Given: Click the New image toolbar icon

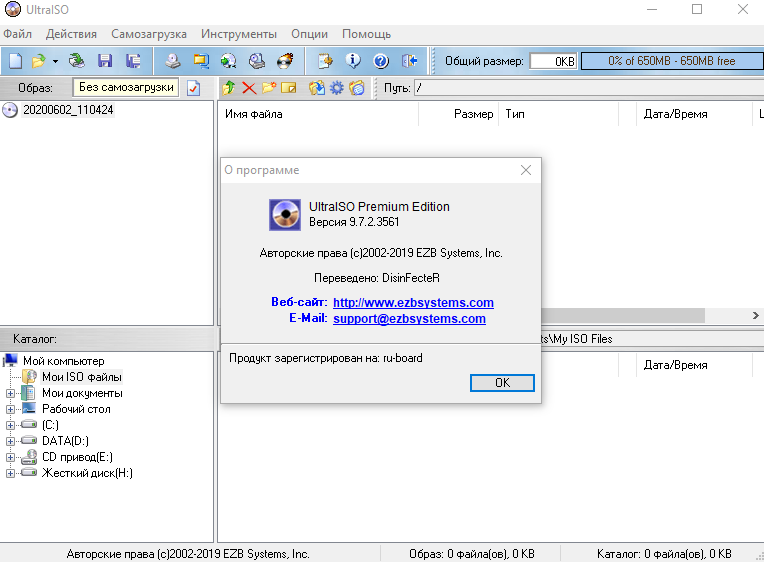Looking at the screenshot, I should [16, 61].
